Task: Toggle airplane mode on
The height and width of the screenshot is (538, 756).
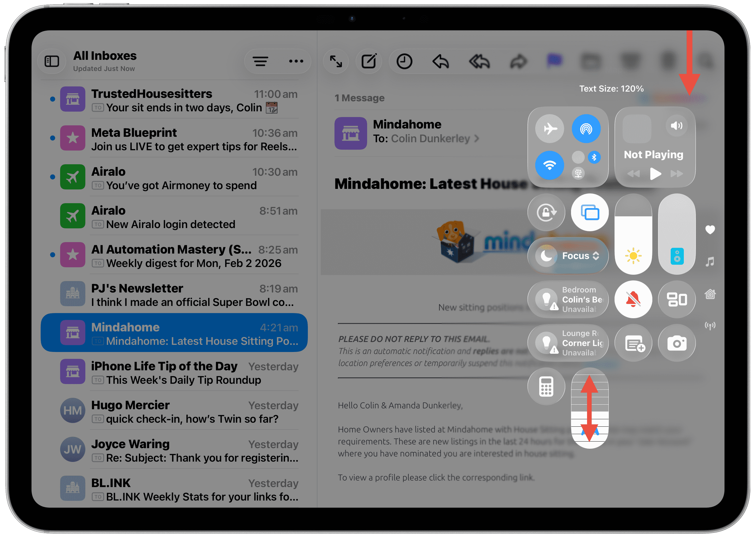Action: (x=550, y=128)
